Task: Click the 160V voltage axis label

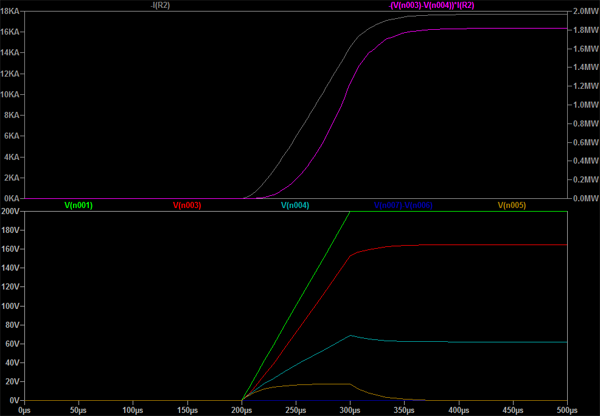Action: point(10,249)
